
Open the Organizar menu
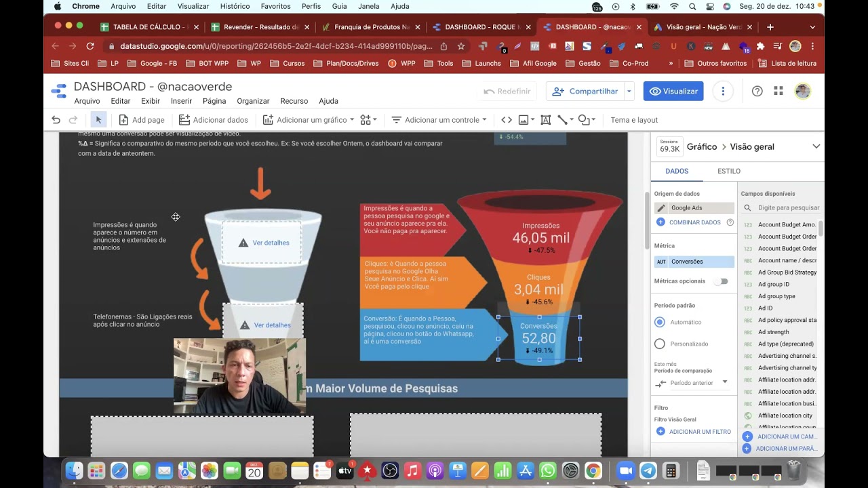tap(253, 101)
